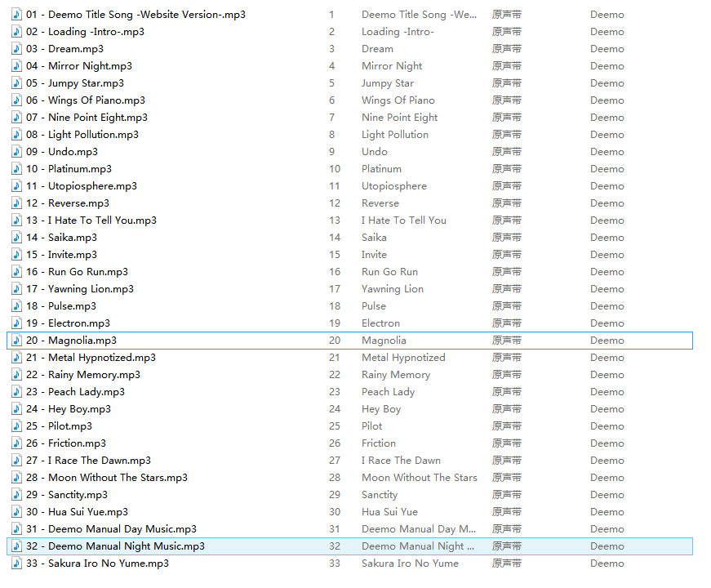Viewport: 711px width, 588px height.
Task: Select the audio icon for 15 - Invite.mp3
Action: click(x=16, y=255)
